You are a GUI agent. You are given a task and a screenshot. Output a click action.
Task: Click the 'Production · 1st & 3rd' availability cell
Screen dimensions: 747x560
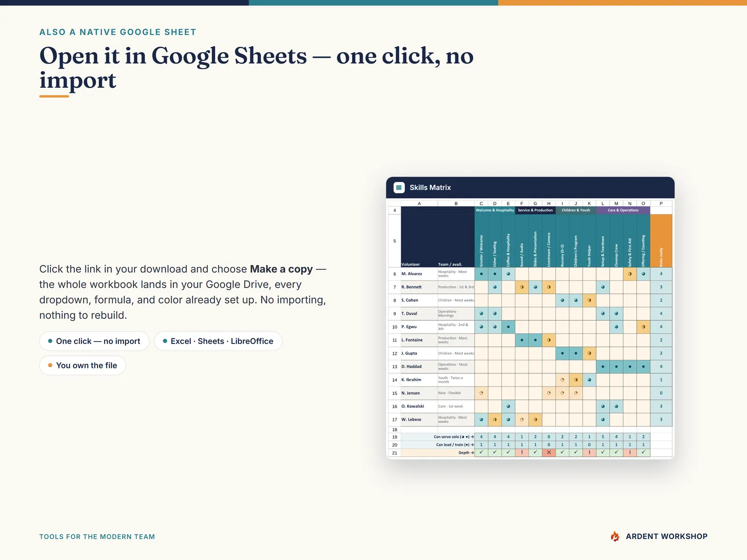(x=456, y=287)
